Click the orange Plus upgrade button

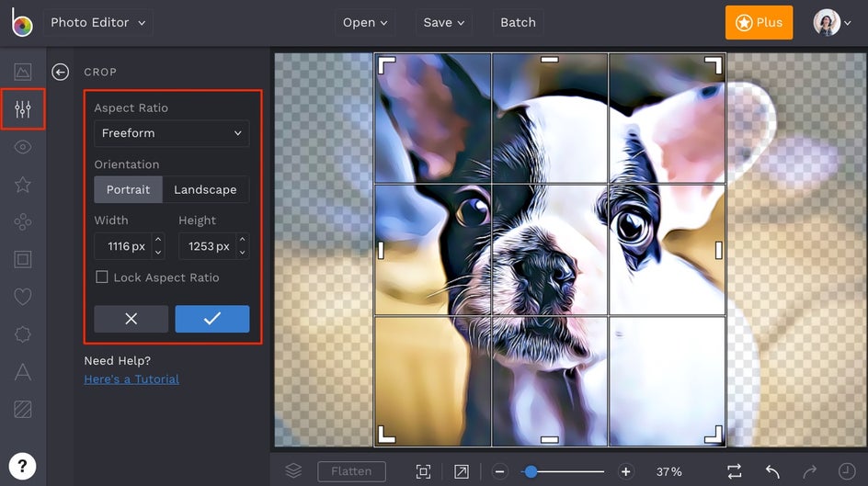tap(759, 23)
